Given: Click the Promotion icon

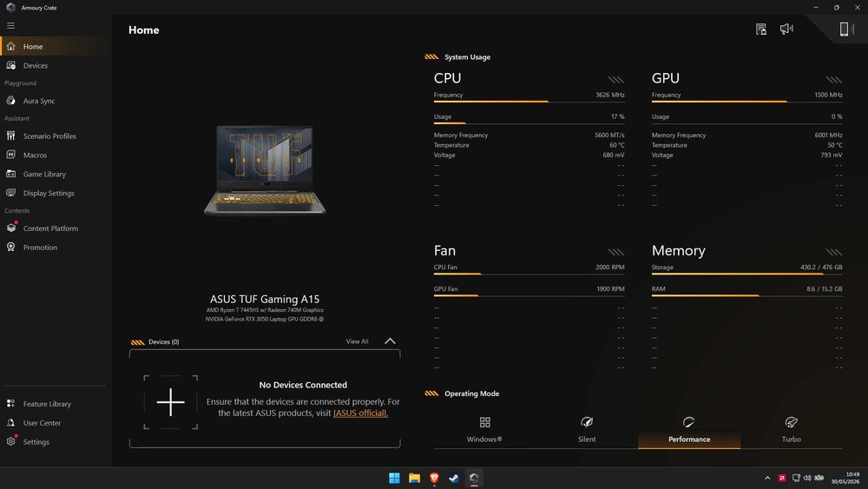Looking at the screenshot, I should click(x=10, y=247).
